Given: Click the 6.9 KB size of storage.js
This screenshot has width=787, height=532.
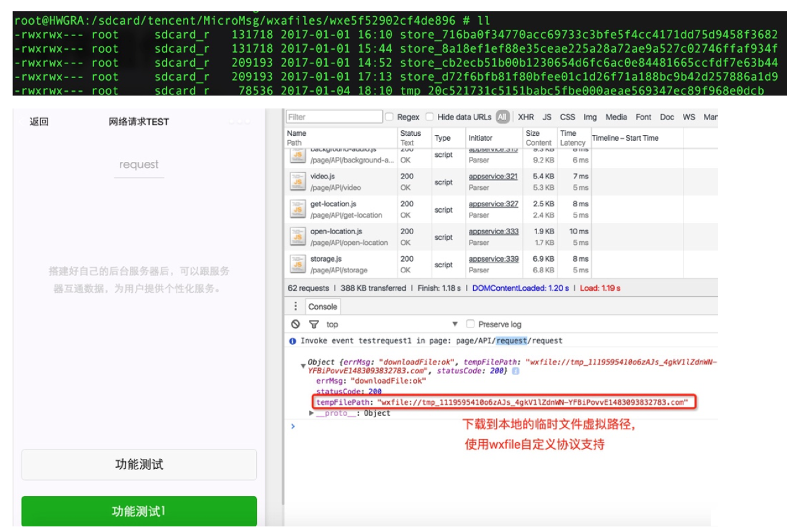Looking at the screenshot, I should pos(543,259).
